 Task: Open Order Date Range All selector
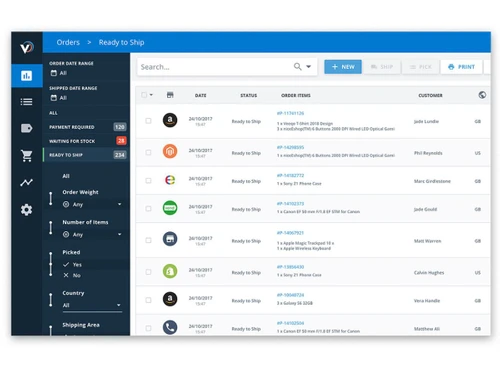click(59, 73)
